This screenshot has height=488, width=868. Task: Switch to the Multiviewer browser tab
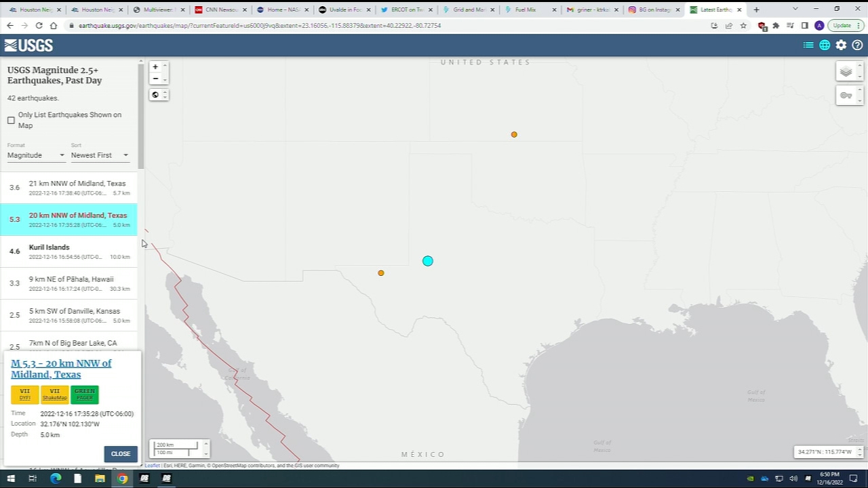tap(159, 9)
